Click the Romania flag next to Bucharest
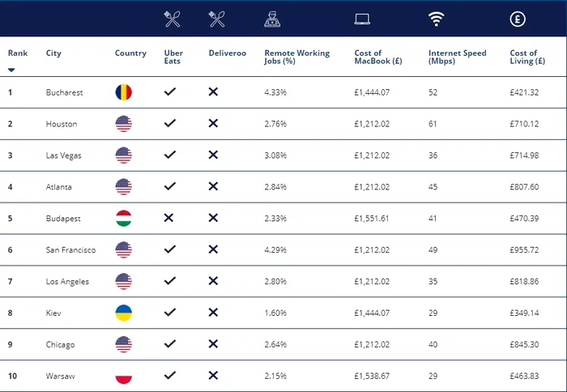Screen dimensions: 567x392 pyautogui.click(x=123, y=92)
